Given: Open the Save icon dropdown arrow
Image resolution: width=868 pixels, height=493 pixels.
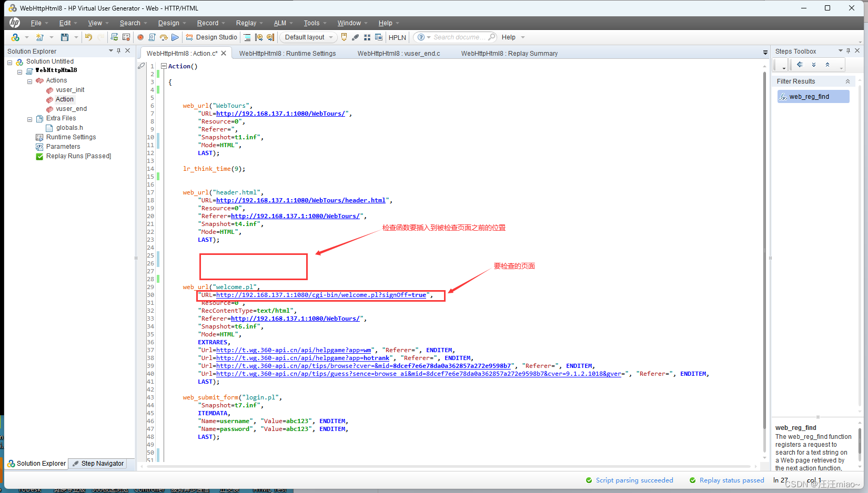Looking at the screenshot, I should coord(76,37).
